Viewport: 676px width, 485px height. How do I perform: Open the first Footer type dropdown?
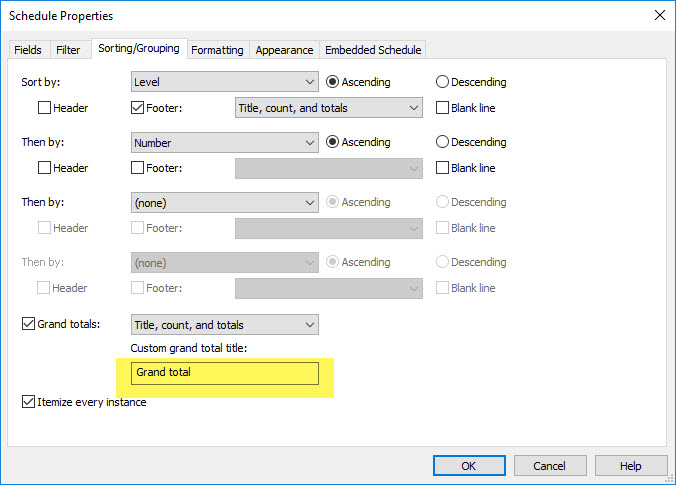329,108
